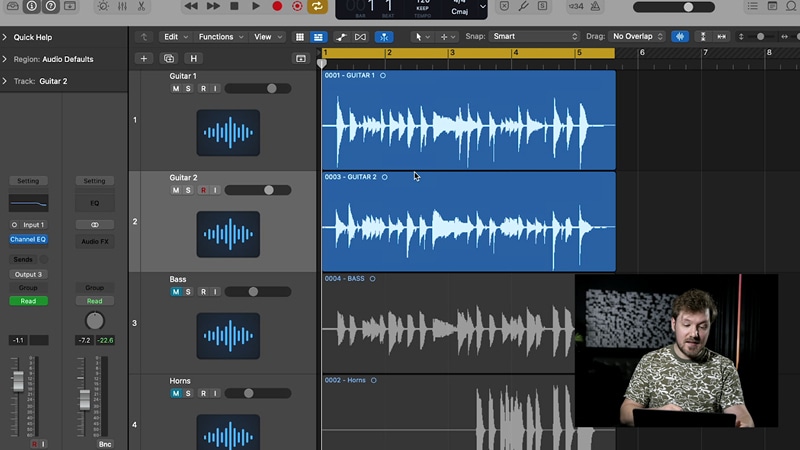Open the Drag No Overlap dropdown
Image resolution: width=800 pixels, height=450 pixels.
coord(637,37)
